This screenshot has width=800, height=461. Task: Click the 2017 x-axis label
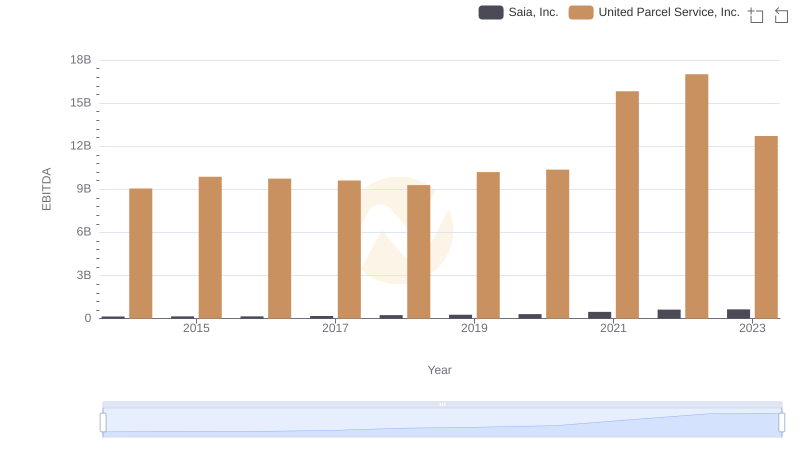point(335,328)
